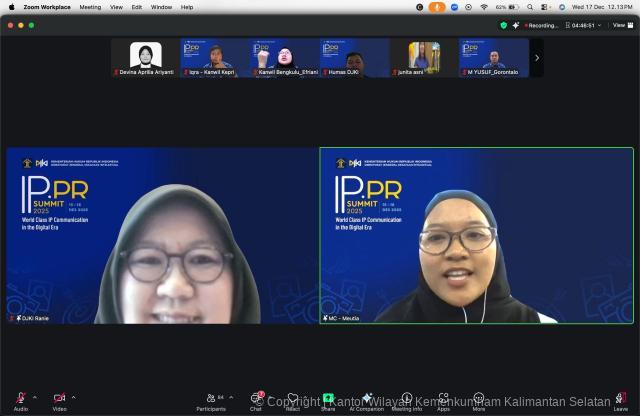This screenshot has width=640, height=416.
Task: Select the Devina Aprilia Ariyanti participant thumbnail
Action: [146, 58]
